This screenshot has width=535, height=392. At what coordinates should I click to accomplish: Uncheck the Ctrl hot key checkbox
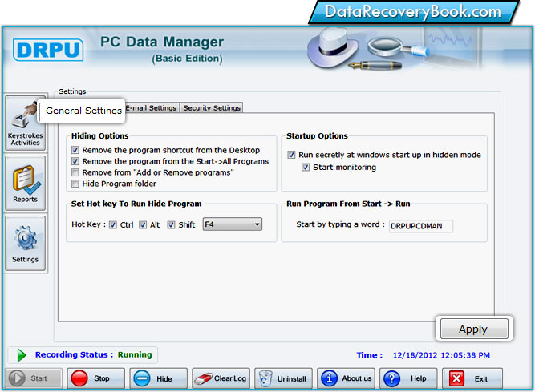[113, 225]
